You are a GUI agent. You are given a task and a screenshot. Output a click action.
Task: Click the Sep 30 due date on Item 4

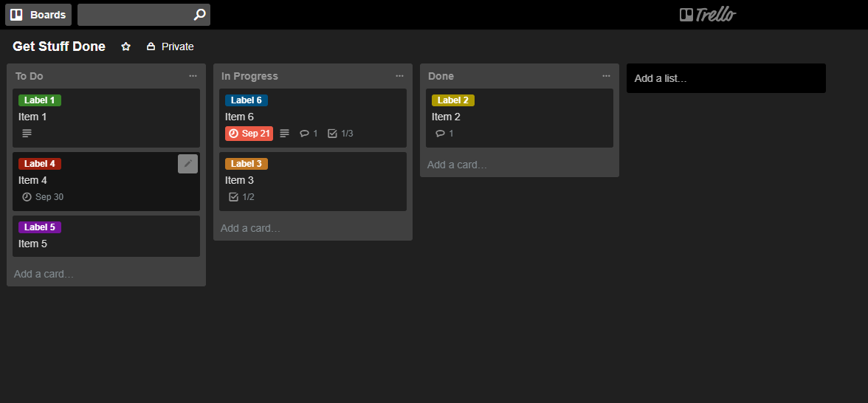tap(43, 197)
